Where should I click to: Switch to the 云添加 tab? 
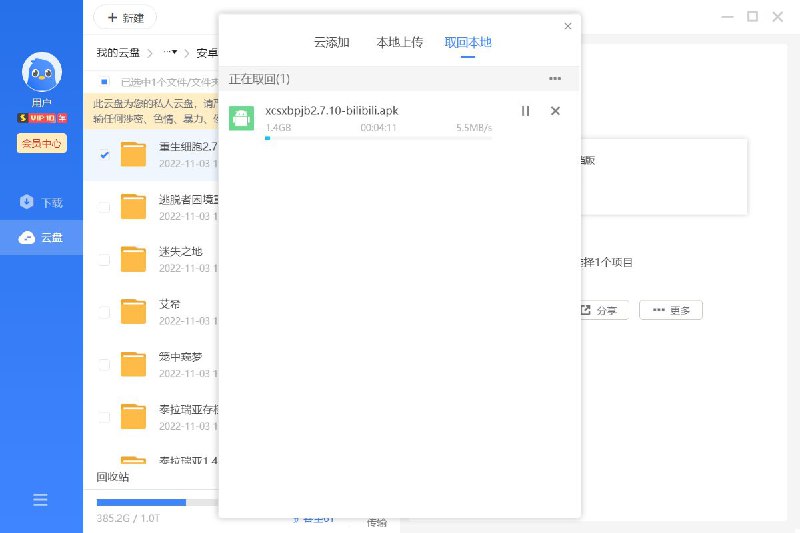pyautogui.click(x=332, y=42)
